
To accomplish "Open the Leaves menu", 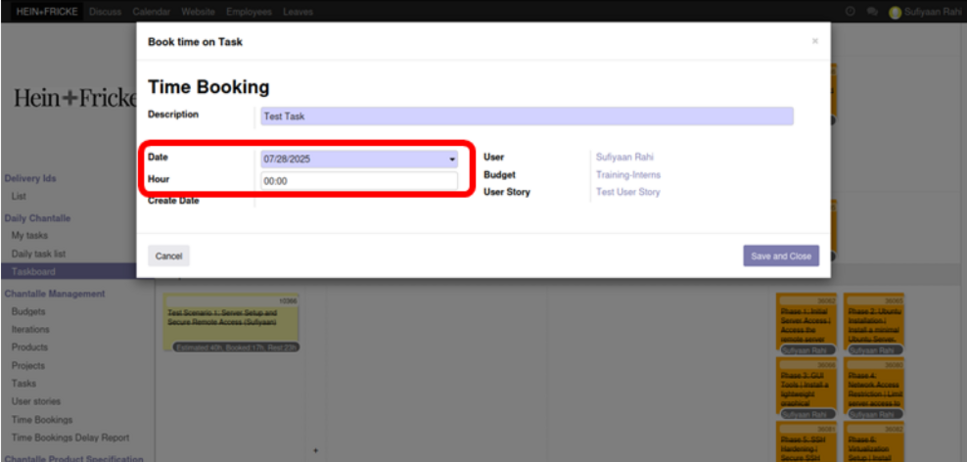I will (298, 12).
